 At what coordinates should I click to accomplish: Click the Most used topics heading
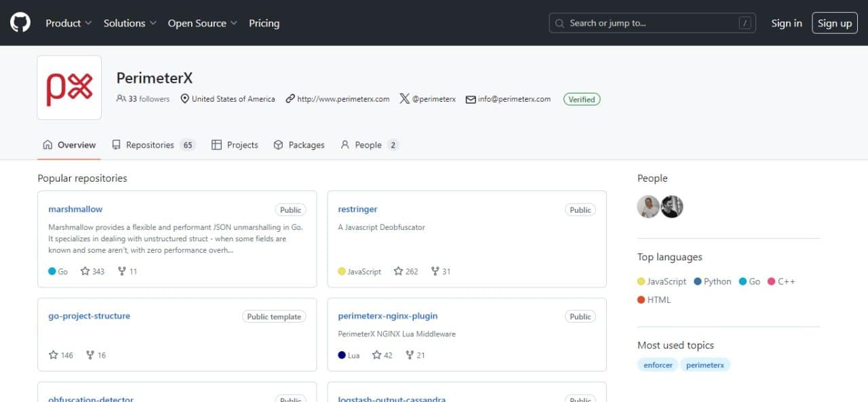675,345
